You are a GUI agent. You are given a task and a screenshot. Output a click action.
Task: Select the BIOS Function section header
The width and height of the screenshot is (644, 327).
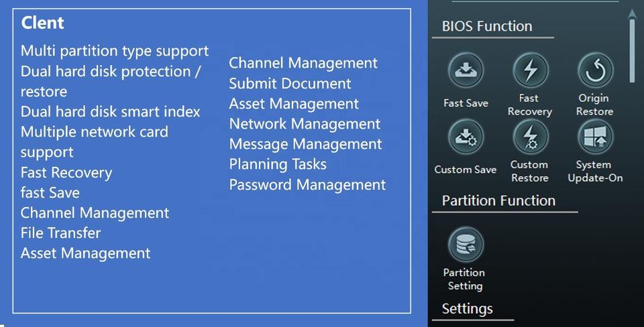[487, 26]
